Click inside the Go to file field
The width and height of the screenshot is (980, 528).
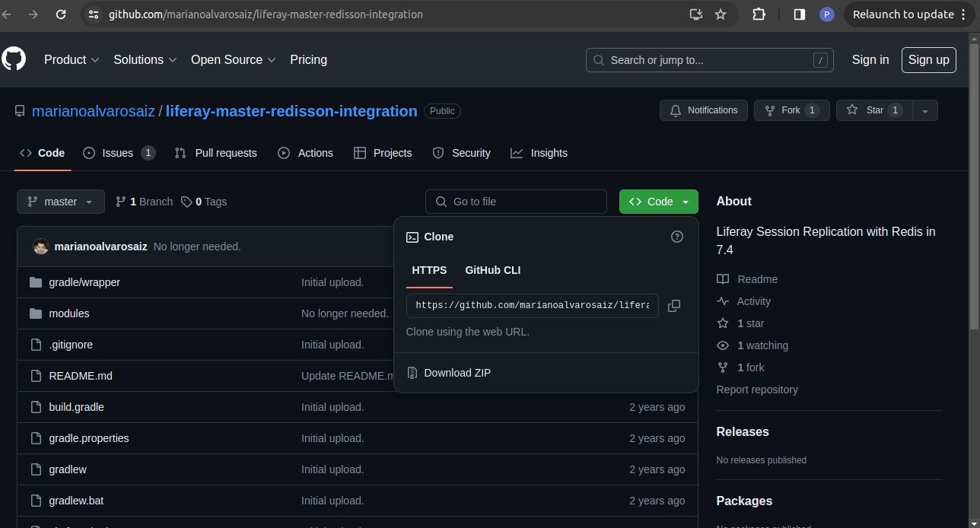coord(516,202)
